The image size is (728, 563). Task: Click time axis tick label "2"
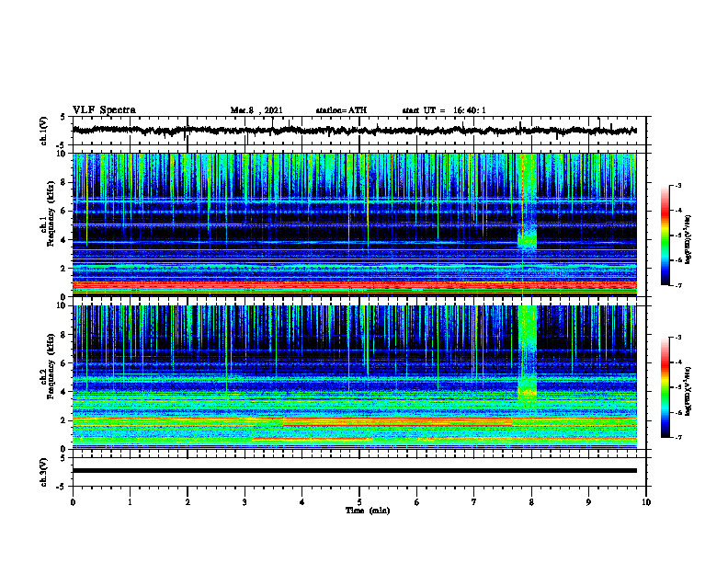188,502
